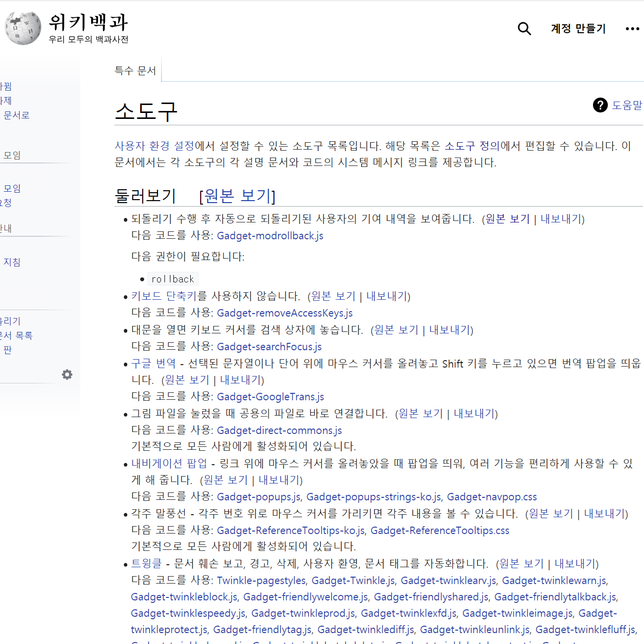Open Gadget-ReferenceTooltips-ko.js

(x=291, y=531)
